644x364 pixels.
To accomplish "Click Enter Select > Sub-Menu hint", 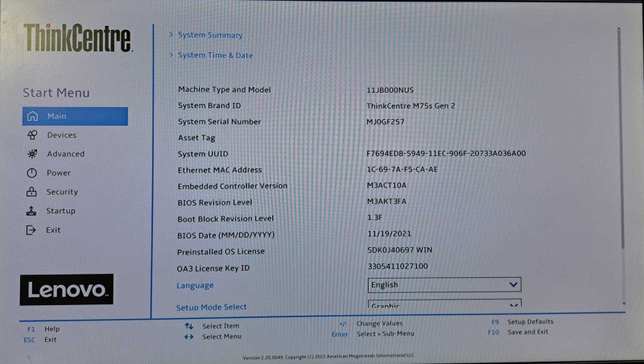I will (373, 334).
